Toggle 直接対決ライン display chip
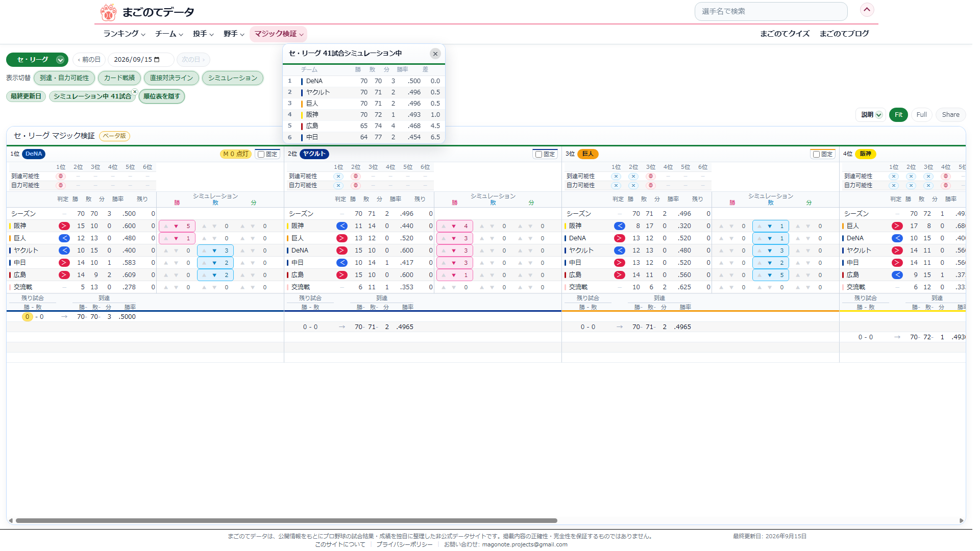The image size is (980, 551). pyautogui.click(x=171, y=78)
